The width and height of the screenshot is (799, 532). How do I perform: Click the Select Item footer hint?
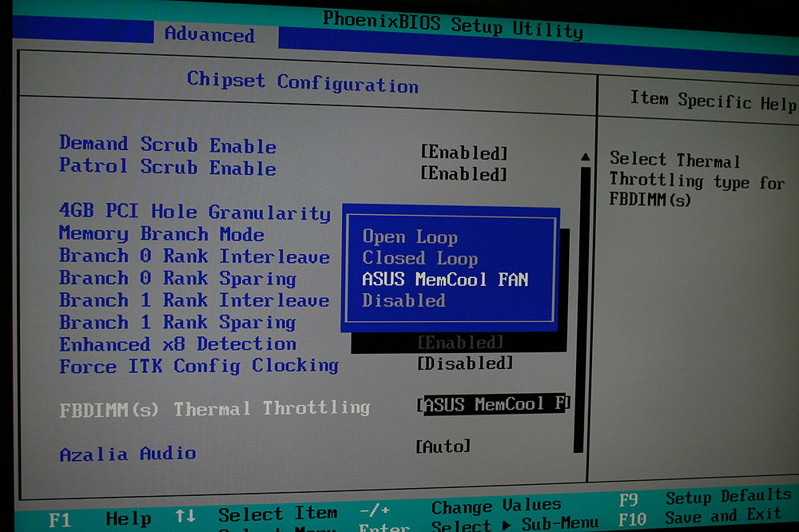tap(278, 514)
